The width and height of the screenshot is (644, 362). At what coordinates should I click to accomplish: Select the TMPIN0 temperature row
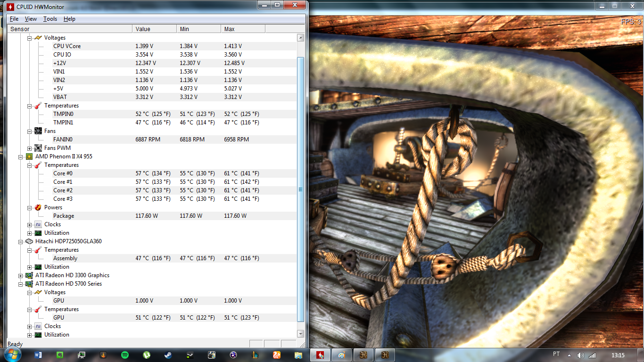[x=174, y=114]
